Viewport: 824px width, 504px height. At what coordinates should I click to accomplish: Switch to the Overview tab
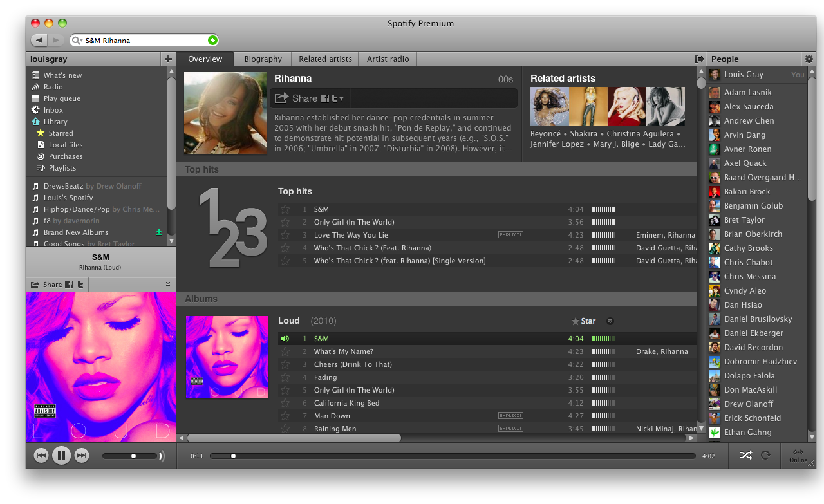click(x=205, y=59)
